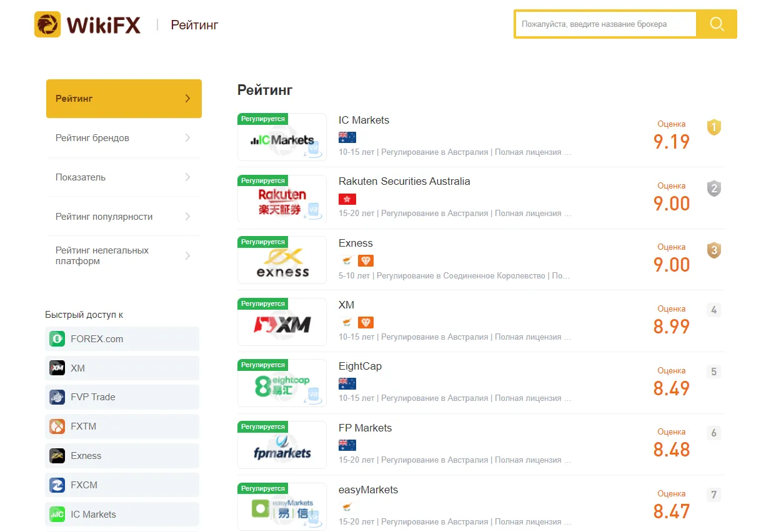Viewport: 771px width, 532px height.
Task: Click the rank 7 badge beside easyMarkets
Action: (x=714, y=495)
